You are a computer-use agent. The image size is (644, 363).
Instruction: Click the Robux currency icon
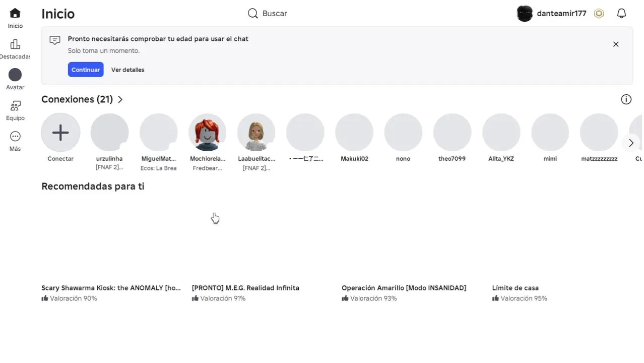[599, 14]
